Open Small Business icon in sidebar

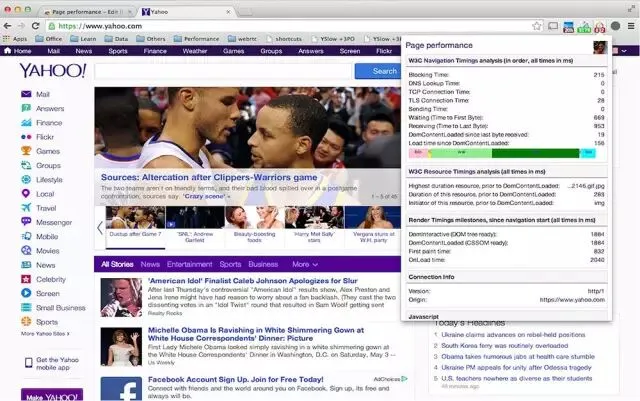pyautogui.click(x=26, y=307)
